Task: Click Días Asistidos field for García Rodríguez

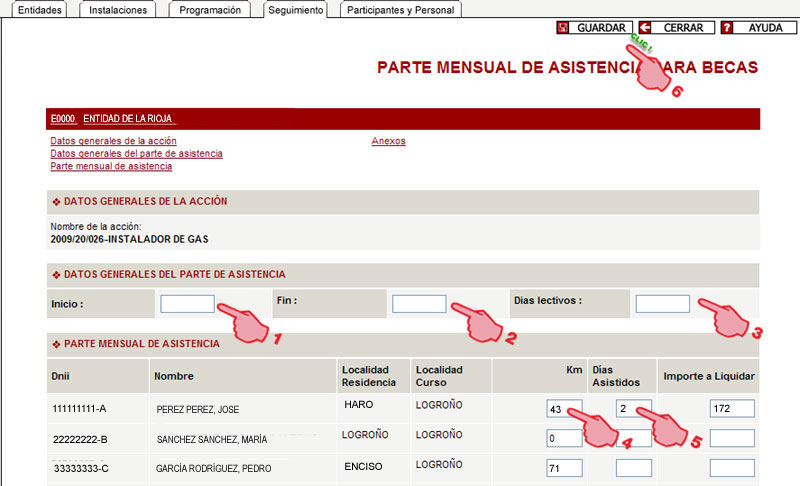Action: click(633, 468)
